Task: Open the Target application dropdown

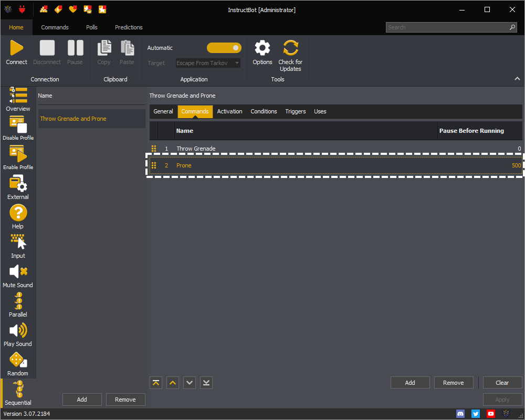Action: click(208, 63)
